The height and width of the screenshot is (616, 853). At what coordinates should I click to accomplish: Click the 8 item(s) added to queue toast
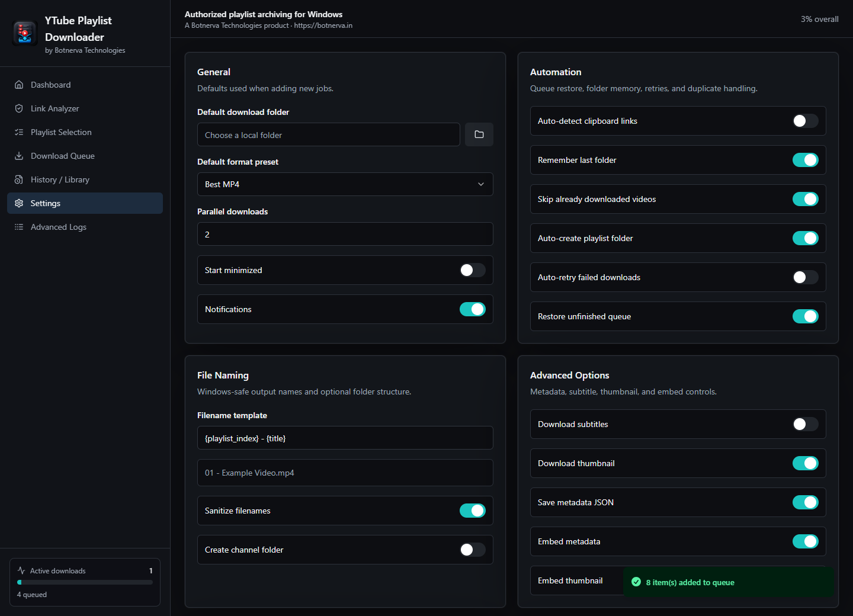pyautogui.click(x=729, y=582)
